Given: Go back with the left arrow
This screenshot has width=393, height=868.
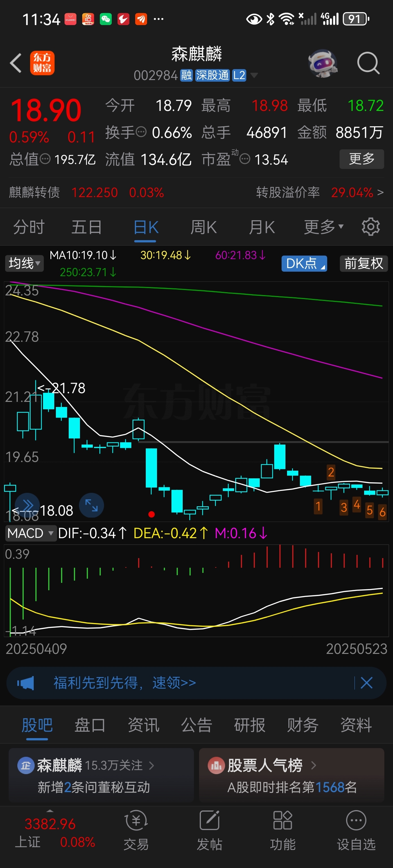Looking at the screenshot, I should pyautogui.click(x=16, y=63).
